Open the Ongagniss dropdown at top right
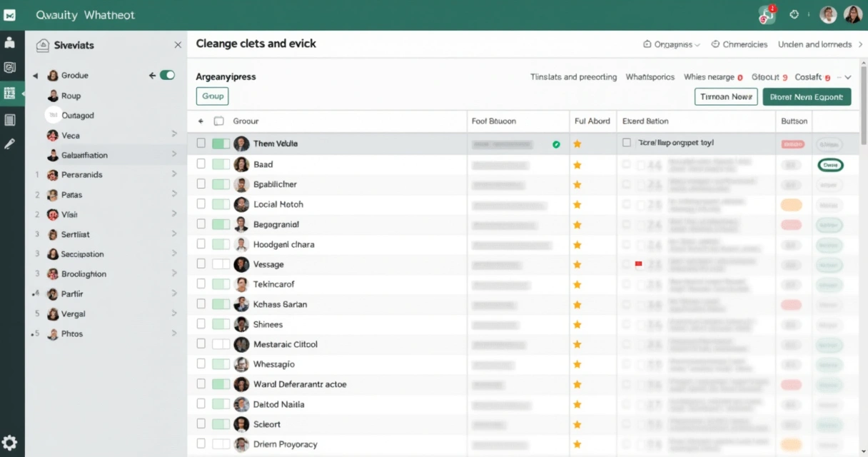Screen dimensions: 868x457 pyautogui.click(x=672, y=44)
